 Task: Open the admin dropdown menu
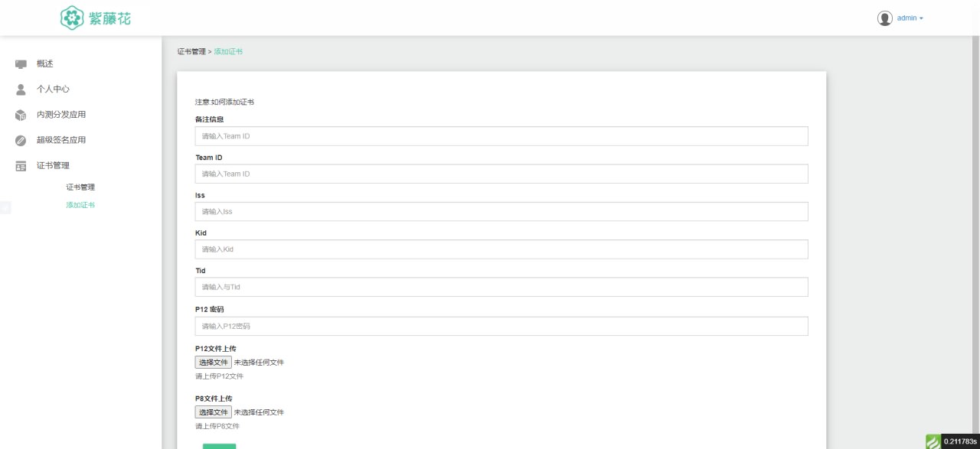[x=910, y=18]
